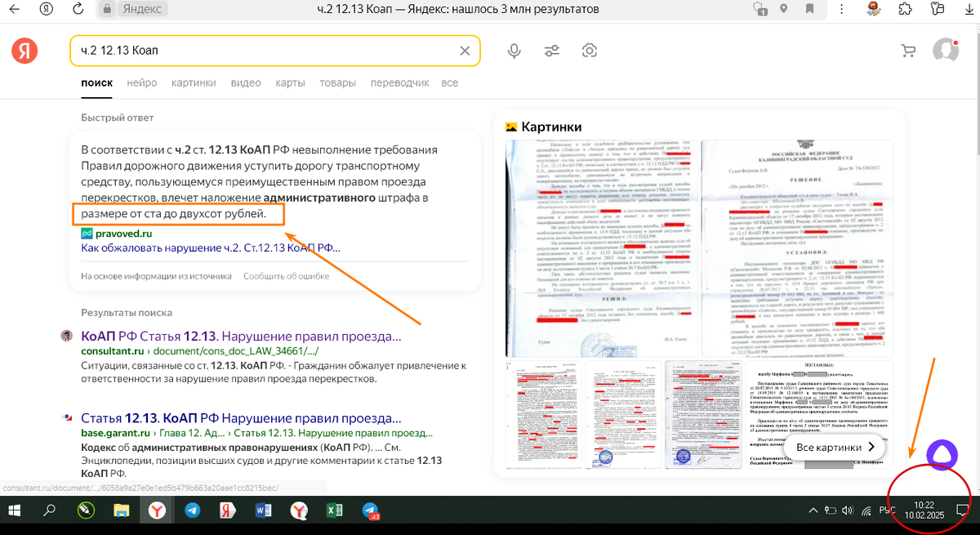
Task: Open the pravoved.ru source link
Action: tap(123, 234)
